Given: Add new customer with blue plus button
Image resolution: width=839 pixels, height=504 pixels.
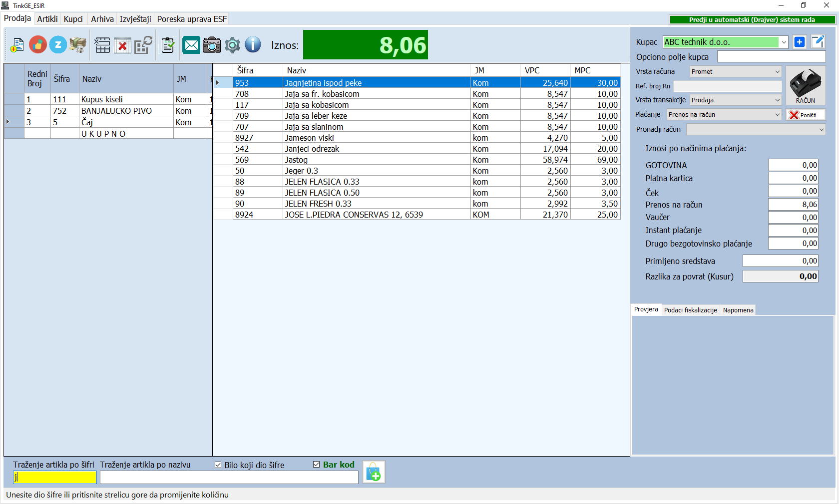Looking at the screenshot, I should (800, 42).
